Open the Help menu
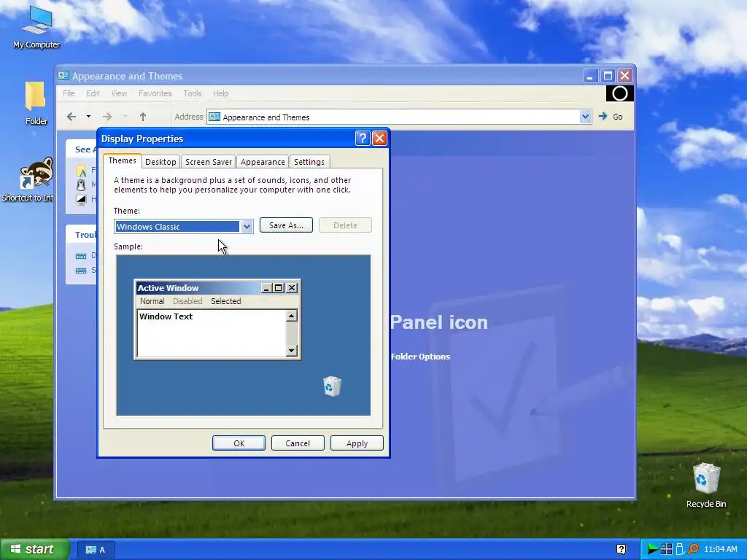747x560 pixels. [x=220, y=93]
